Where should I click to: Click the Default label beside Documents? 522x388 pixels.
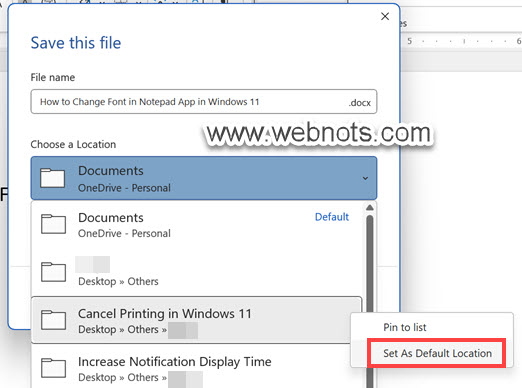332,217
